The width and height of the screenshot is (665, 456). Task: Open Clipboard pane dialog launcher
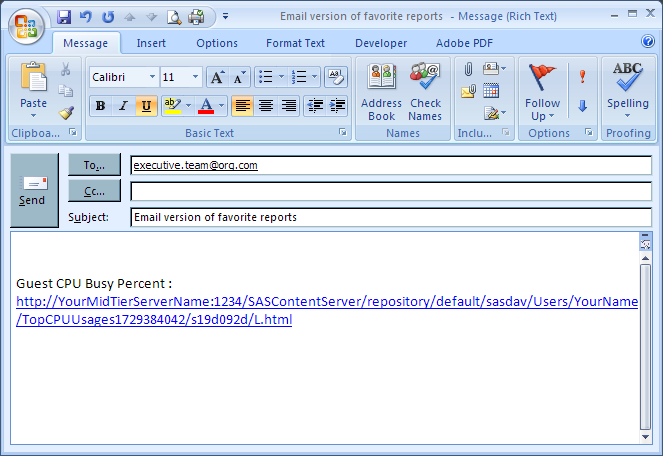[73, 132]
